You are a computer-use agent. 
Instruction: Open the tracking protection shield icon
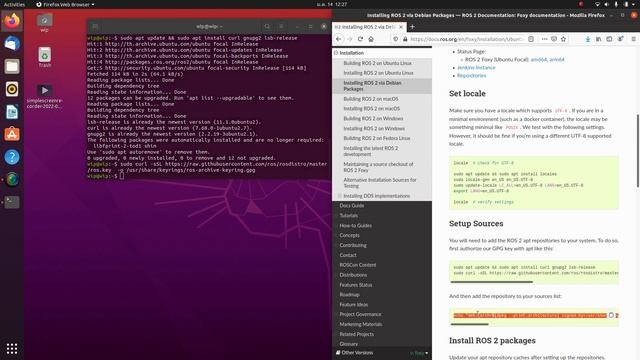click(x=395, y=39)
